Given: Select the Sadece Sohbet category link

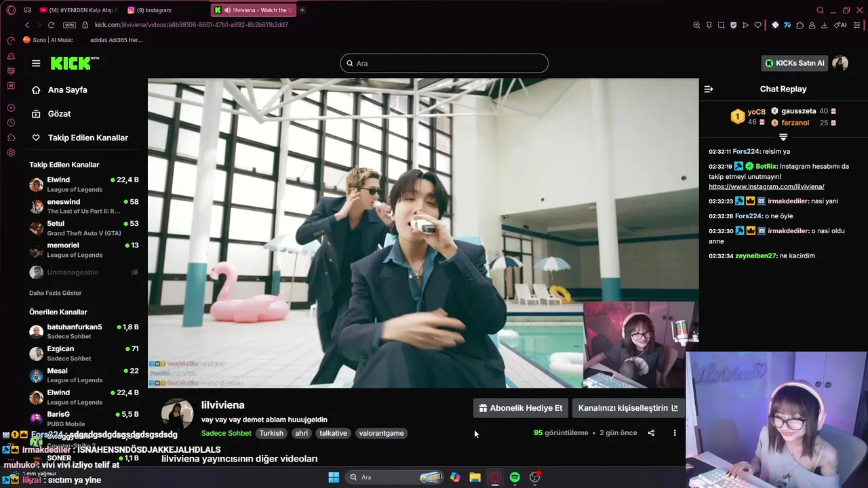Looking at the screenshot, I should [226, 433].
